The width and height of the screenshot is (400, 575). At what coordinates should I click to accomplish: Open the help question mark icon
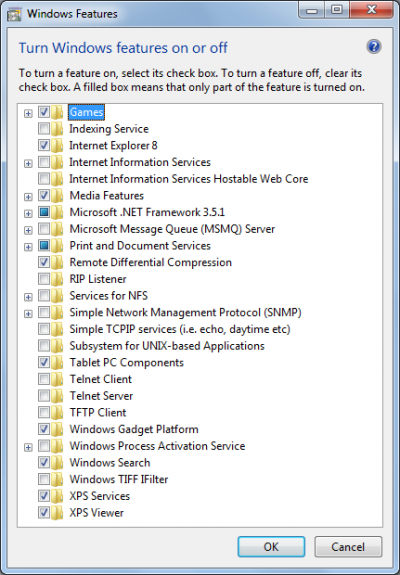(x=374, y=47)
